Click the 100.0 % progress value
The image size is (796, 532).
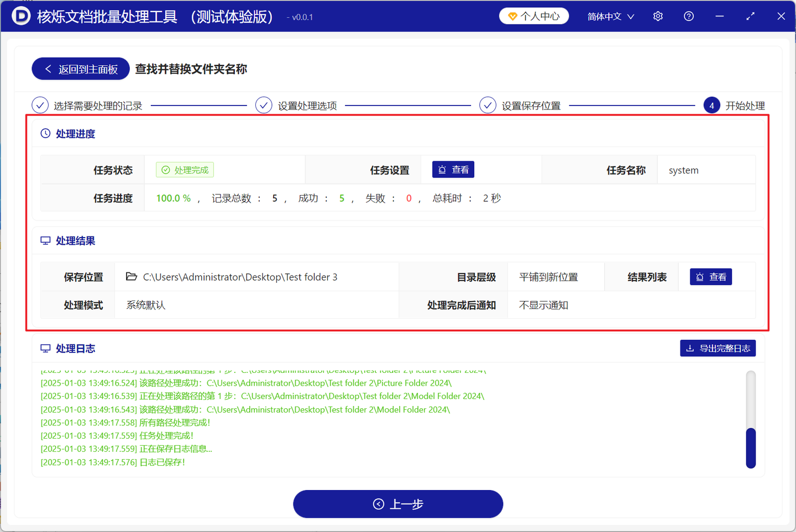pyautogui.click(x=174, y=198)
